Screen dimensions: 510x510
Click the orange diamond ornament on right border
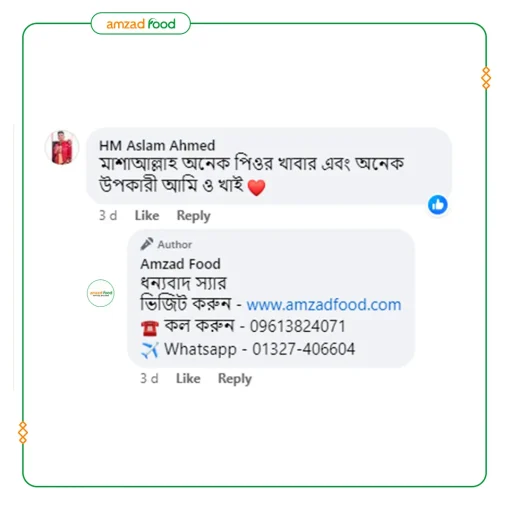[486, 78]
